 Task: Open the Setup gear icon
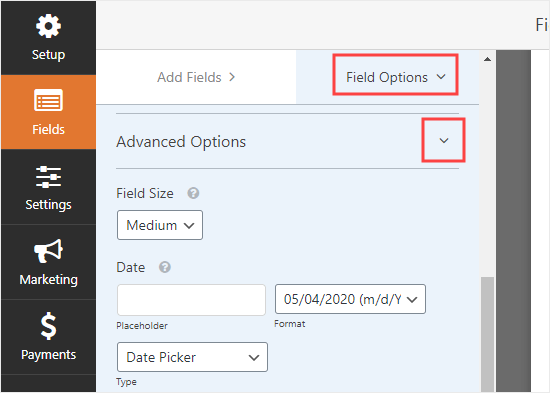click(48, 26)
